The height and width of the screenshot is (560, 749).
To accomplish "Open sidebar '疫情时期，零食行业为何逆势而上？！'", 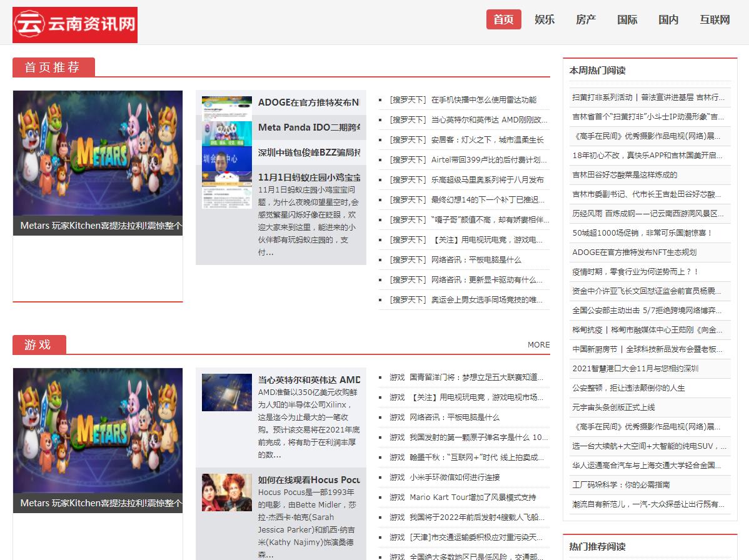I will [x=635, y=272].
